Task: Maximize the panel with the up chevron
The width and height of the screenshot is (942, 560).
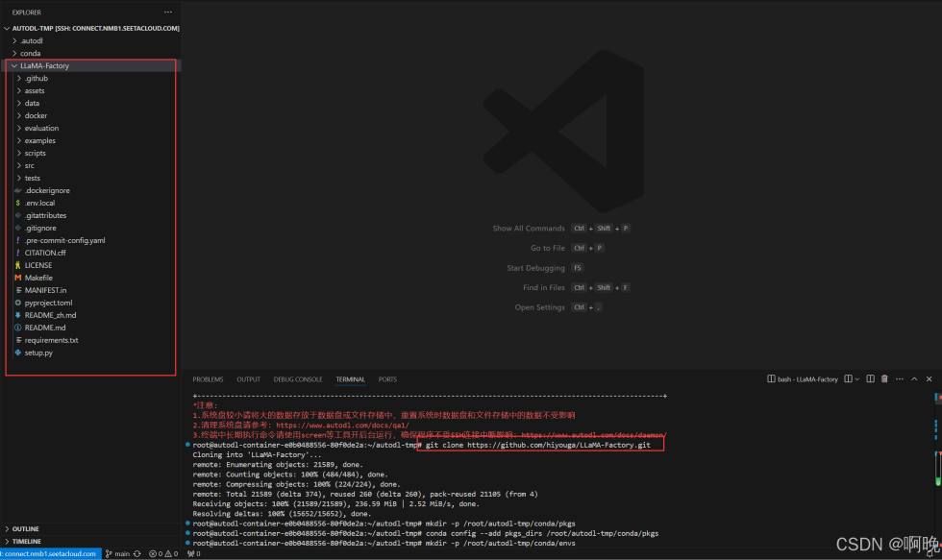Action: (914, 379)
